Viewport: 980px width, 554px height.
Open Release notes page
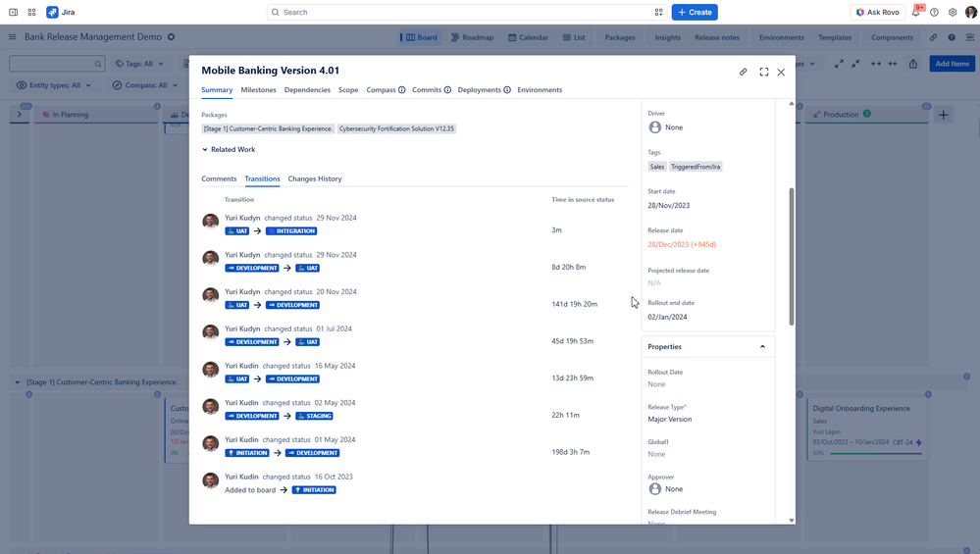click(x=717, y=37)
